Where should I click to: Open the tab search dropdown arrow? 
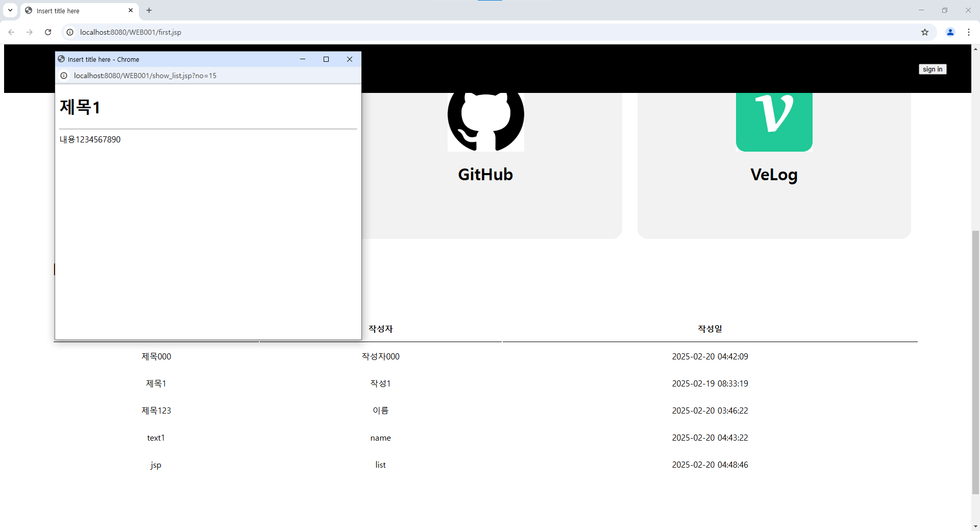coord(10,10)
